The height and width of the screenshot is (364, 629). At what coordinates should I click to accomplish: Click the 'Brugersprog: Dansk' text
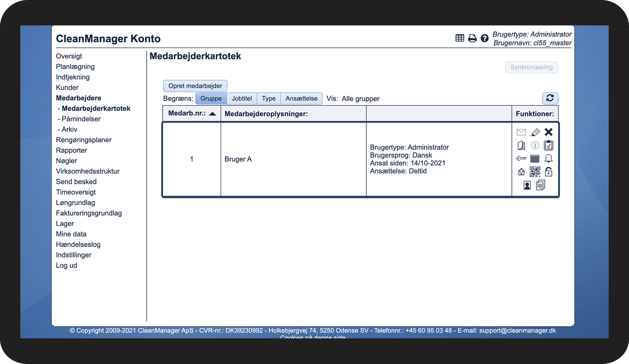pyautogui.click(x=401, y=155)
